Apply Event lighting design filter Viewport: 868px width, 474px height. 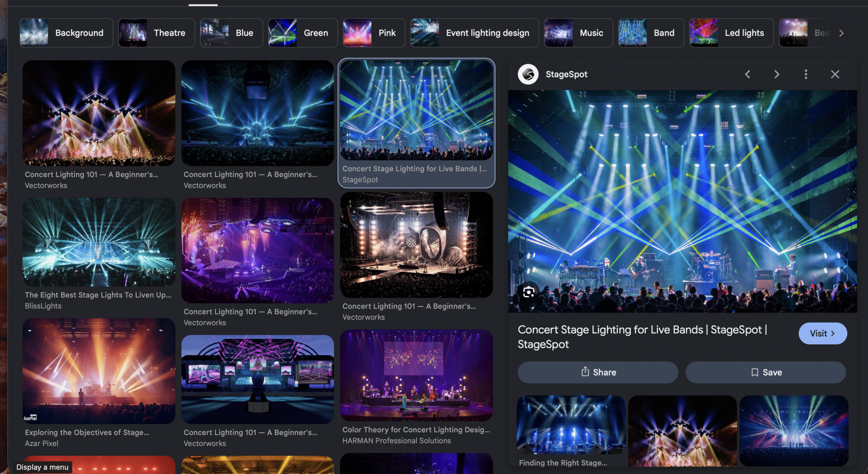(474, 33)
